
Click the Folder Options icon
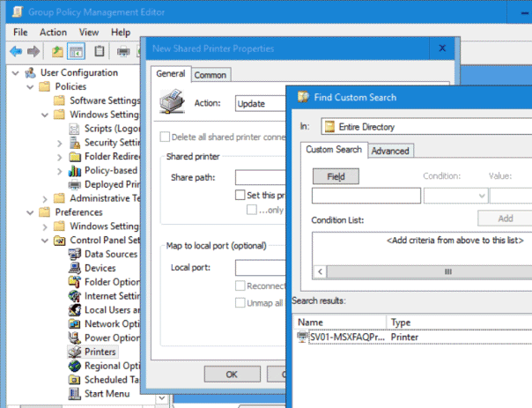click(x=74, y=282)
